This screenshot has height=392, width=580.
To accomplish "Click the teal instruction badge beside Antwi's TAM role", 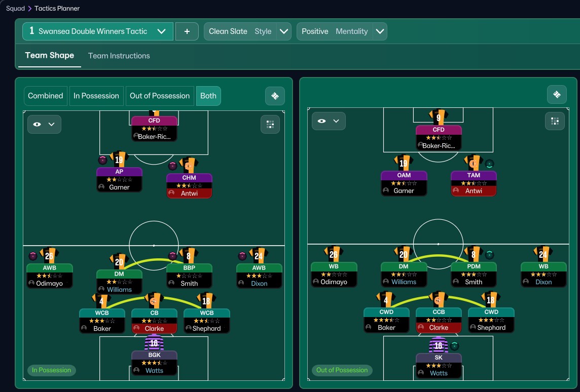I will point(489,164).
